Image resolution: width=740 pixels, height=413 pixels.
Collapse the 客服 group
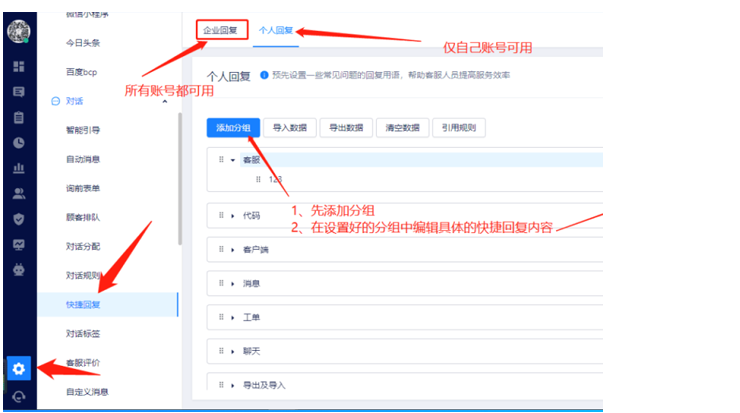232,159
